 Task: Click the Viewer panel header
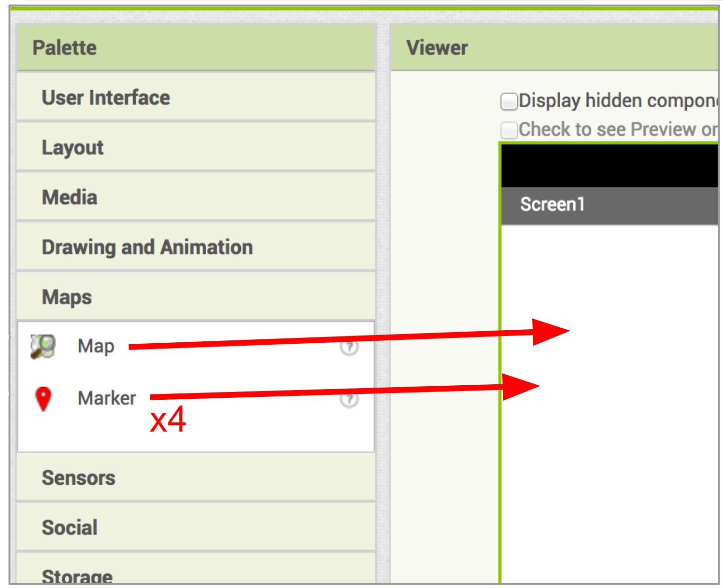click(554, 47)
